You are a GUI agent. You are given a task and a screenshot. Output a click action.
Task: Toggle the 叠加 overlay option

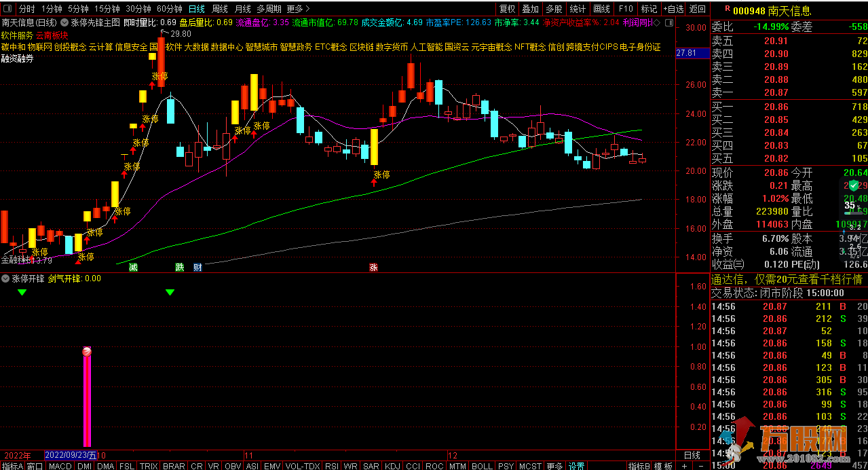(x=531, y=9)
